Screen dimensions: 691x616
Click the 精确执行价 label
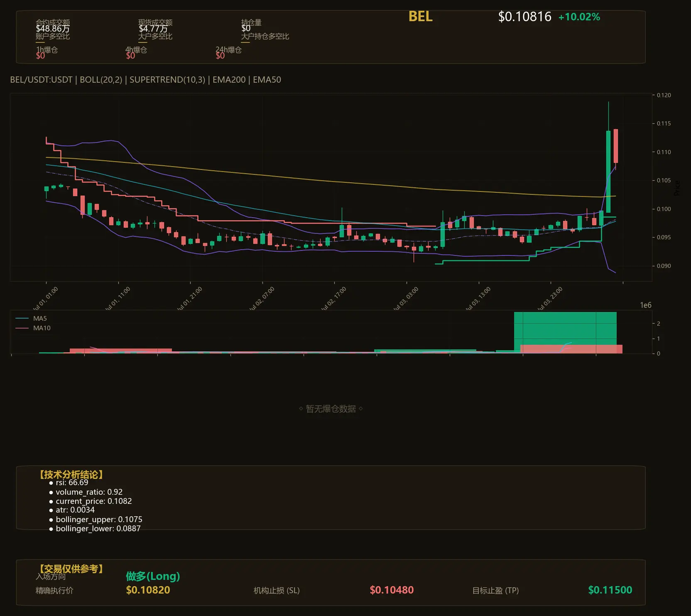pyautogui.click(x=54, y=591)
